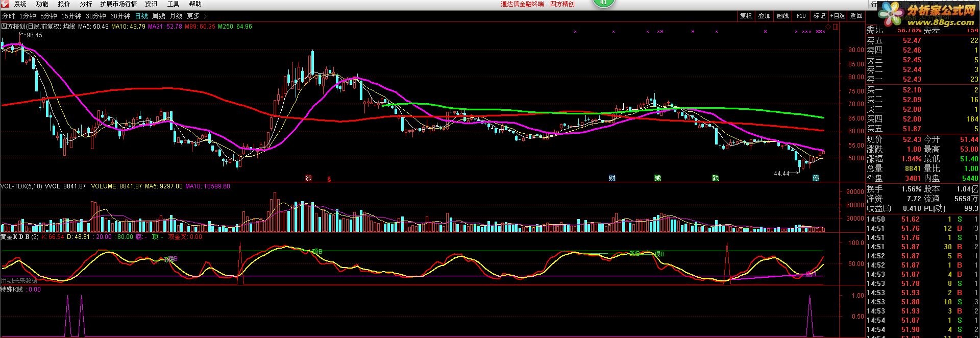Click the small red rectangle panel icon
This screenshot has height=338, width=980.
pyautogui.click(x=835, y=26)
